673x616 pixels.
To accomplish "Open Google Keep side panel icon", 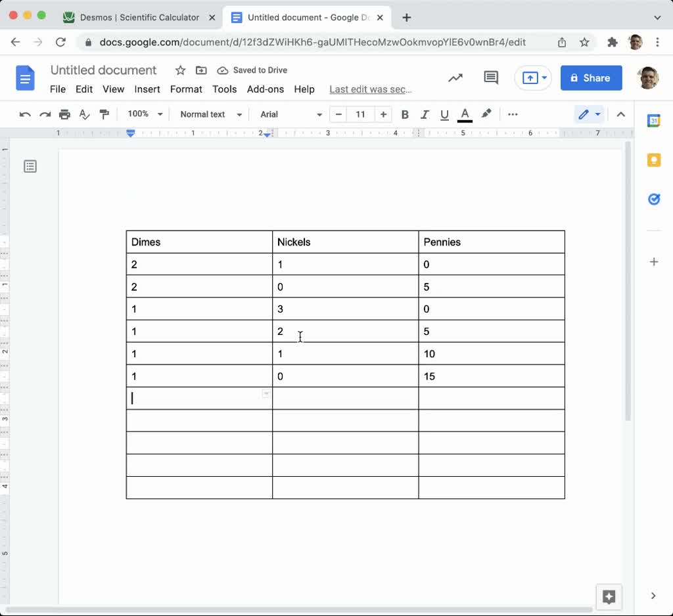I will 653,160.
